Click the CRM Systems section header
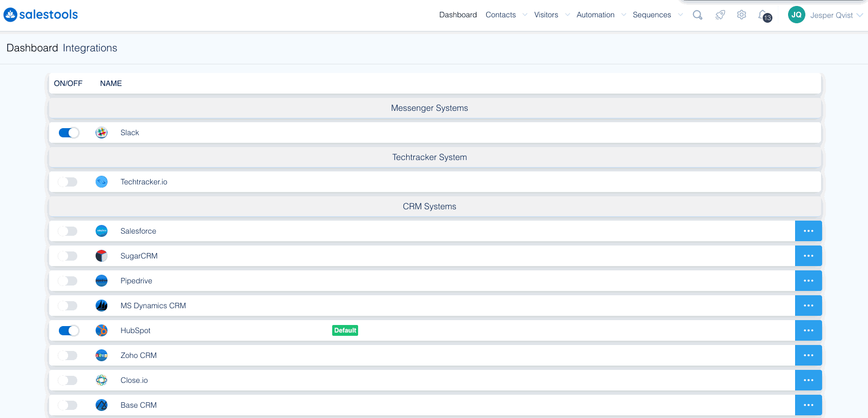The height and width of the screenshot is (418, 868). tap(435, 207)
